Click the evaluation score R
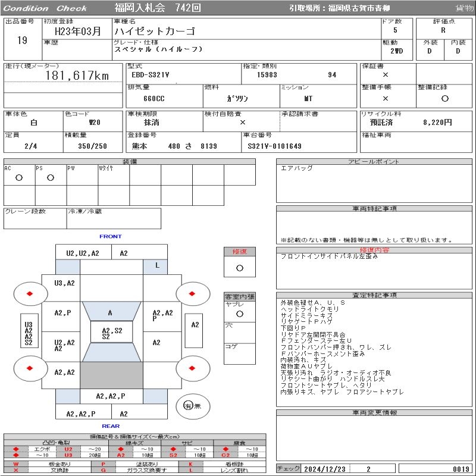The width and height of the screenshot is (476, 476). click(x=443, y=30)
